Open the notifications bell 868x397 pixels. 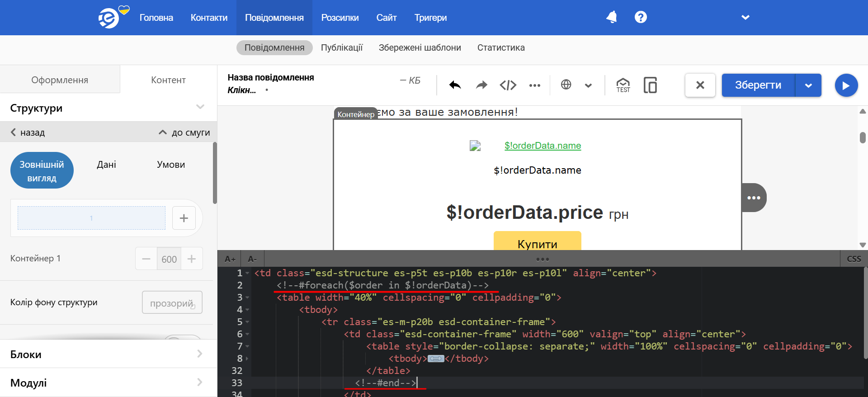(x=612, y=17)
